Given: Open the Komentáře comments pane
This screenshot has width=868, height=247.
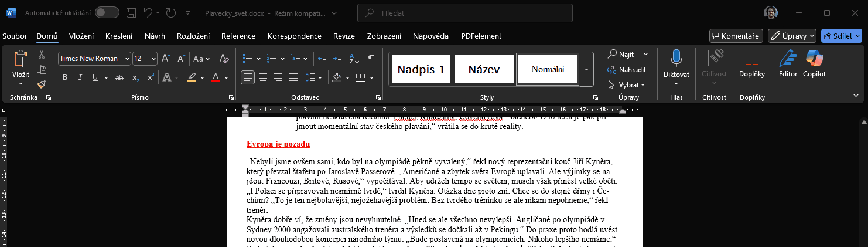Looking at the screenshot, I should click(x=736, y=36).
